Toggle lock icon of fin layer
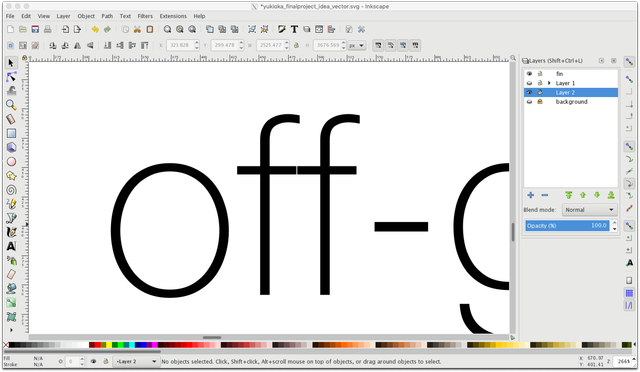This screenshot has height=372, width=640. click(540, 74)
